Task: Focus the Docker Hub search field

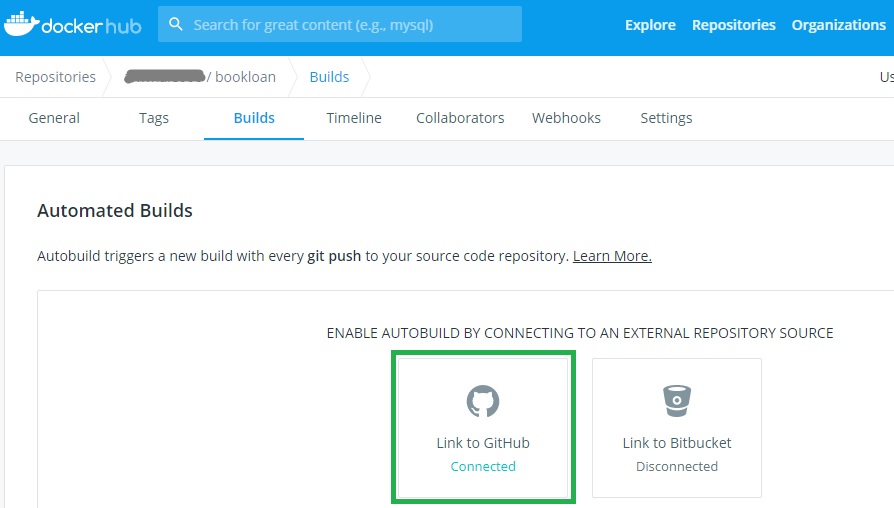Action: click(x=340, y=24)
